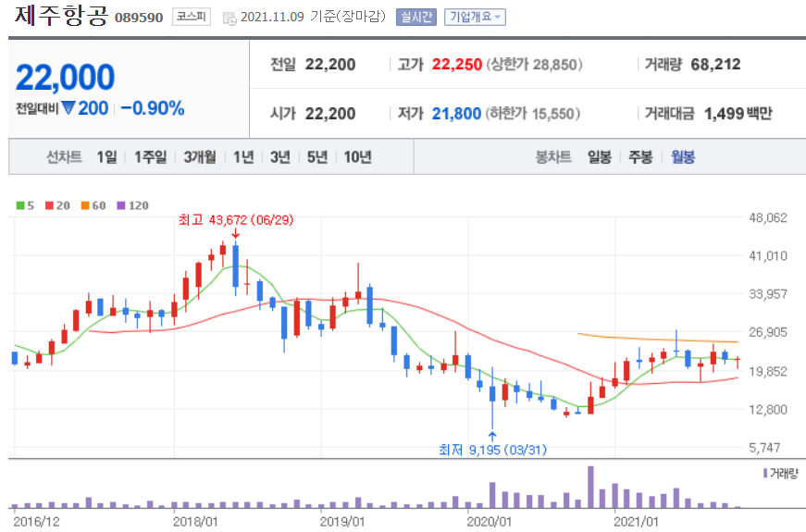Click the 2021/01 x-axis label
Viewport: 806px width, 532px height.
tap(636, 522)
